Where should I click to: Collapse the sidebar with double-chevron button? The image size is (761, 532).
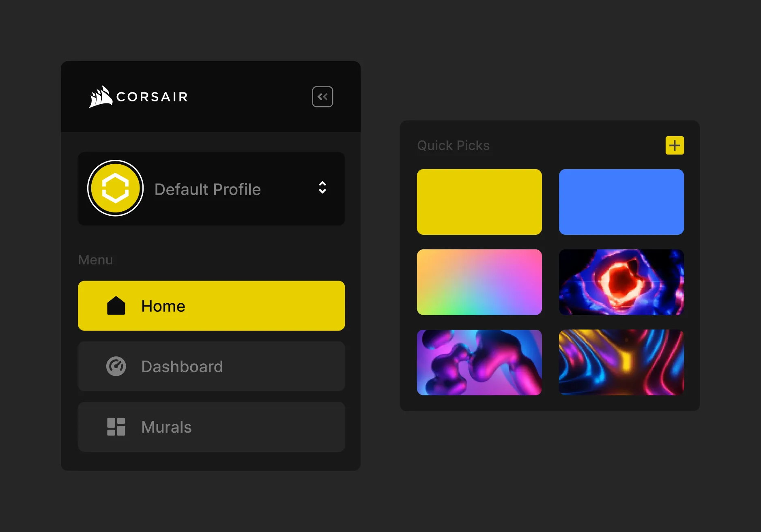(322, 97)
